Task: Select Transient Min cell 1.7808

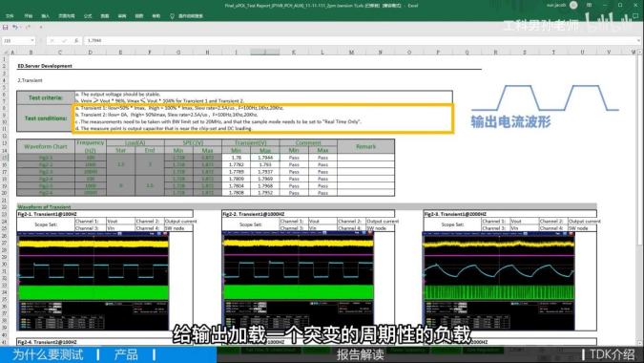Action: [237, 192]
